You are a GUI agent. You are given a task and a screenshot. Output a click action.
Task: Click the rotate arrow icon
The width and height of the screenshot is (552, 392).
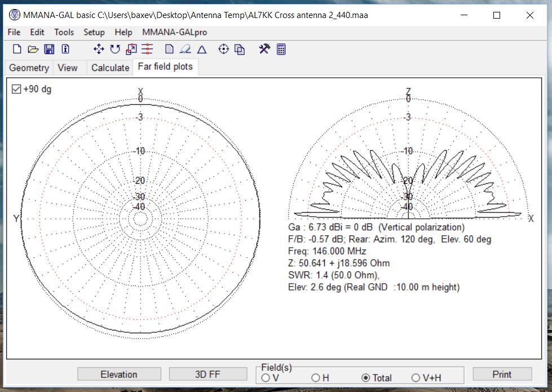click(115, 49)
